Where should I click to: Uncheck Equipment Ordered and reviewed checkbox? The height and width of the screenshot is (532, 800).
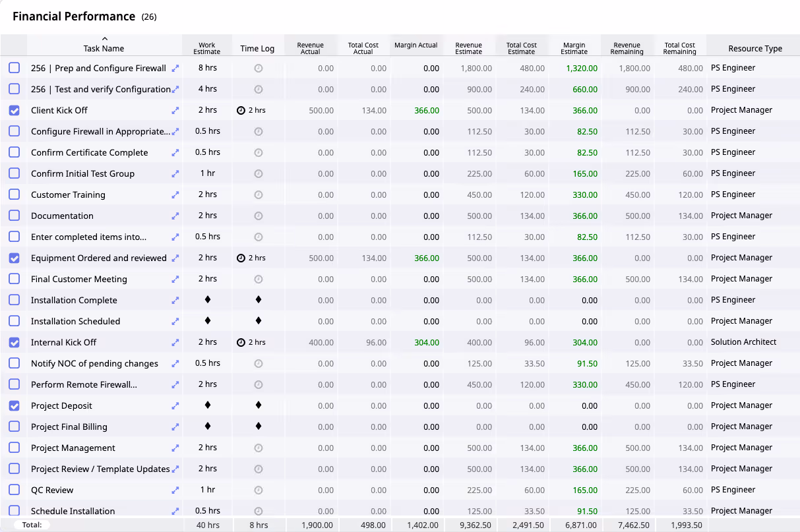coord(15,258)
